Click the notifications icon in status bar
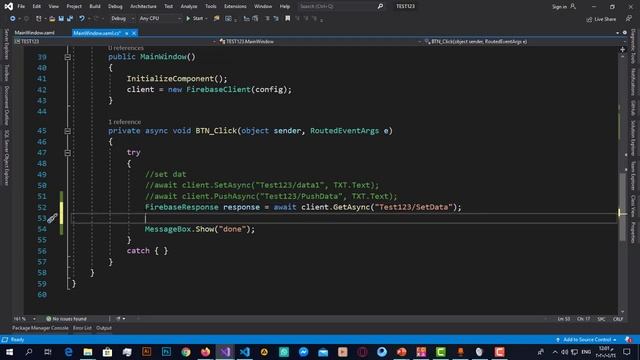 628,340
